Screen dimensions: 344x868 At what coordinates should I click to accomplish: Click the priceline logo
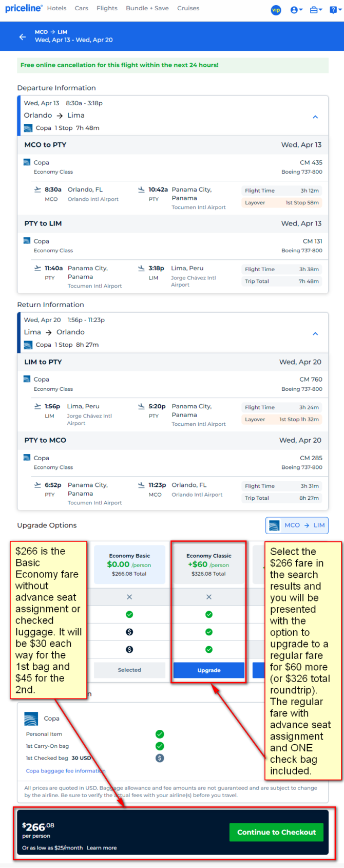pos(24,8)
